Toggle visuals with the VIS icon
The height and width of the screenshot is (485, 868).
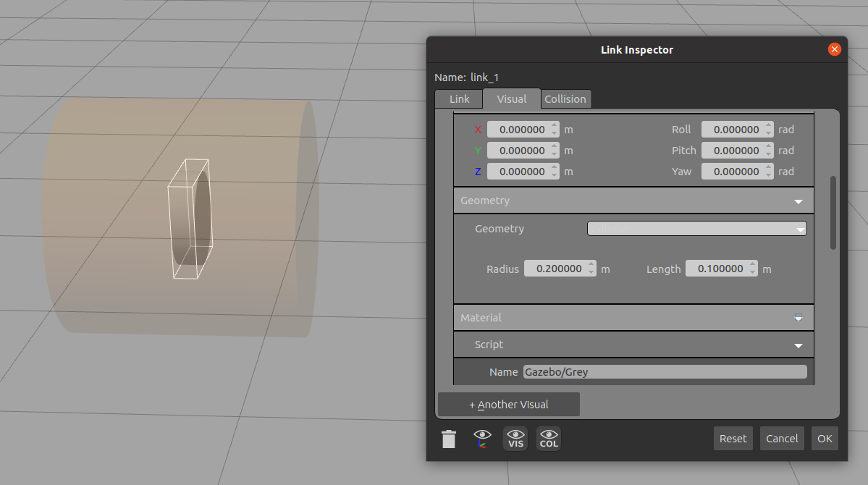click(x=515, y=439)
